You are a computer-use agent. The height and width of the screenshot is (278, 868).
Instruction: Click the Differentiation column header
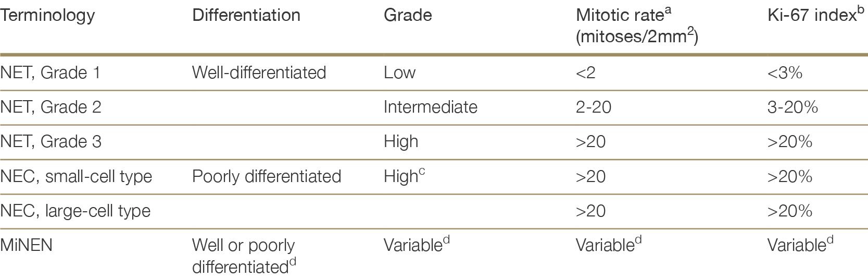pyautogui.click(x=246, y=16)
